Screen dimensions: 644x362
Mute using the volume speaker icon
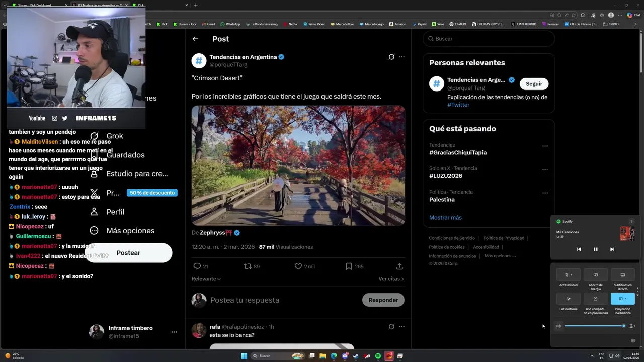(558, 326)
